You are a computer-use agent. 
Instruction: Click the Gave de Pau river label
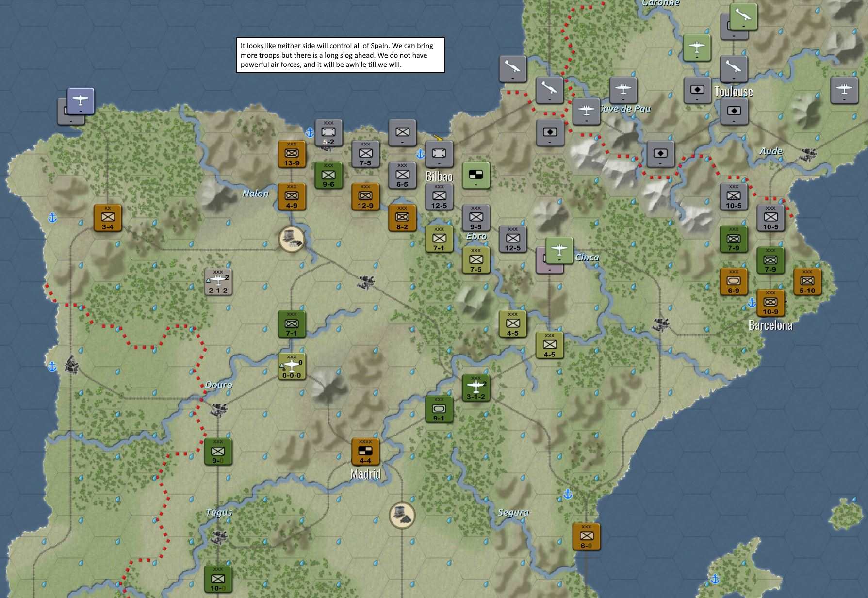pyautogui.click(x=625, y=109)
